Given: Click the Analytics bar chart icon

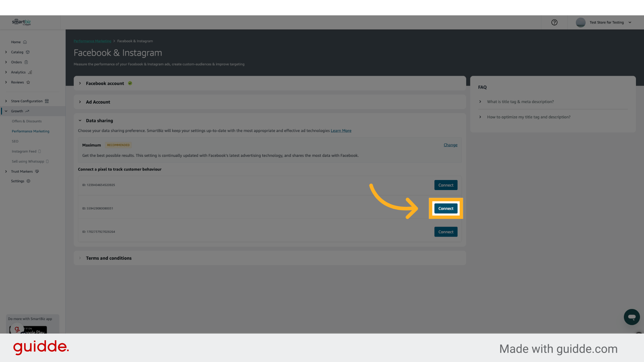Looking at the screenshot, I should coord(30,72).
